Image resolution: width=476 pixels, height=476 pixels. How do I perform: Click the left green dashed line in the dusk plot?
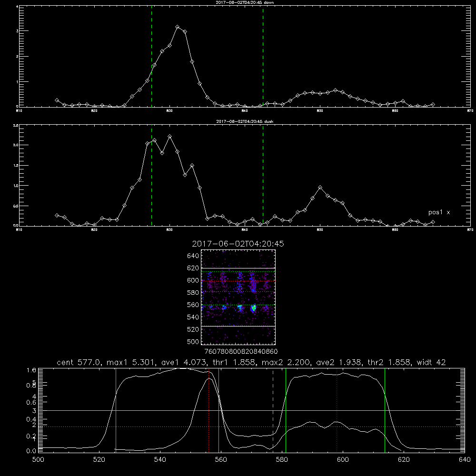[x=151, y=175]
